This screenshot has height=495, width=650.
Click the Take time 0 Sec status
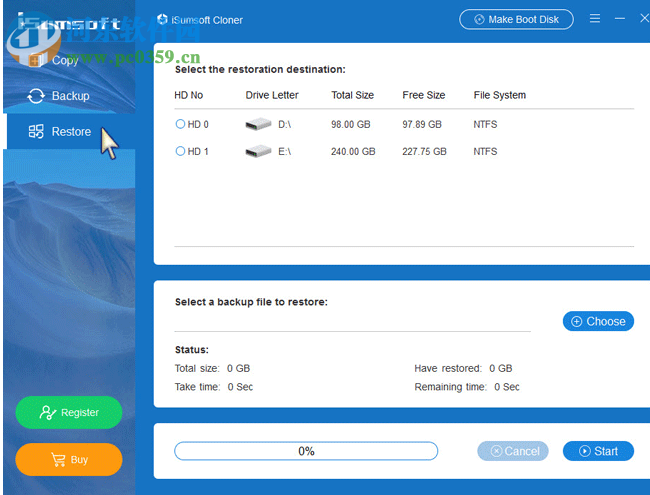click(213, 387)
